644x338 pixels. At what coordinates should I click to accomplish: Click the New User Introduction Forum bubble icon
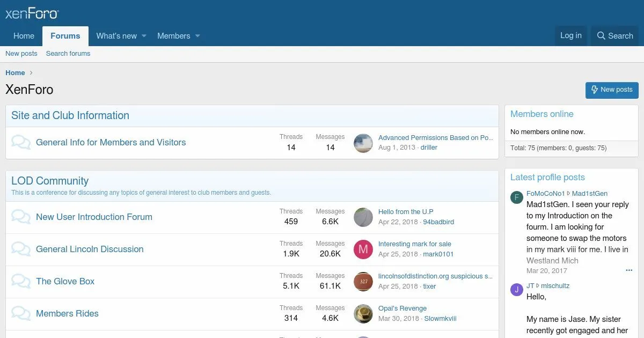click(x=21, y=217)
